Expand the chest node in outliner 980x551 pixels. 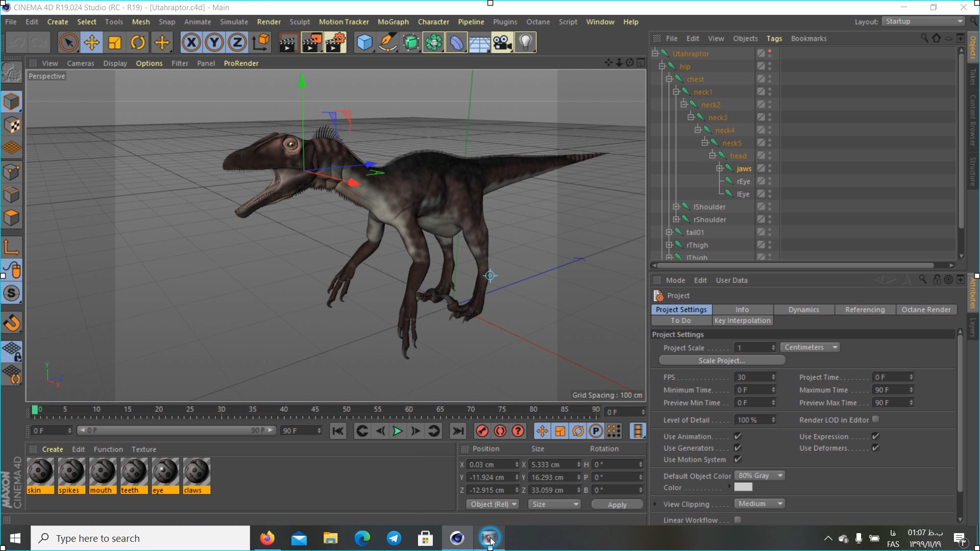669,79
